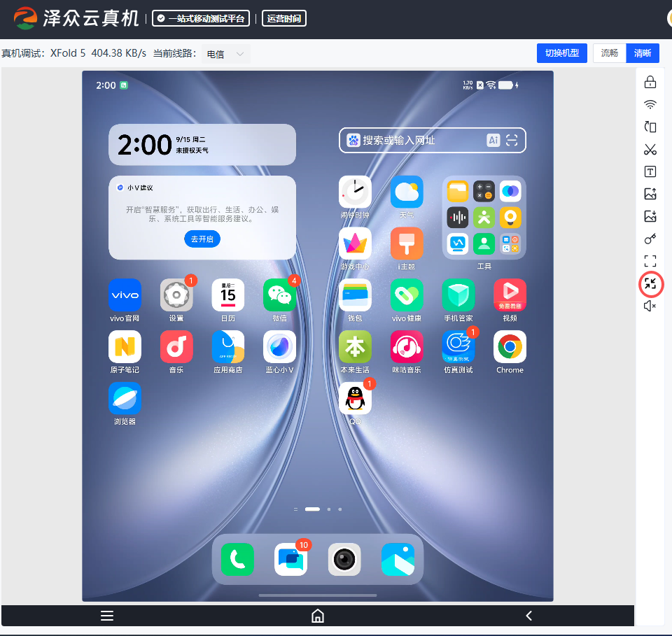Viewport: 672px width, 636px height.
Task: Open the 应用商店 app store
Action: [228, 346]
